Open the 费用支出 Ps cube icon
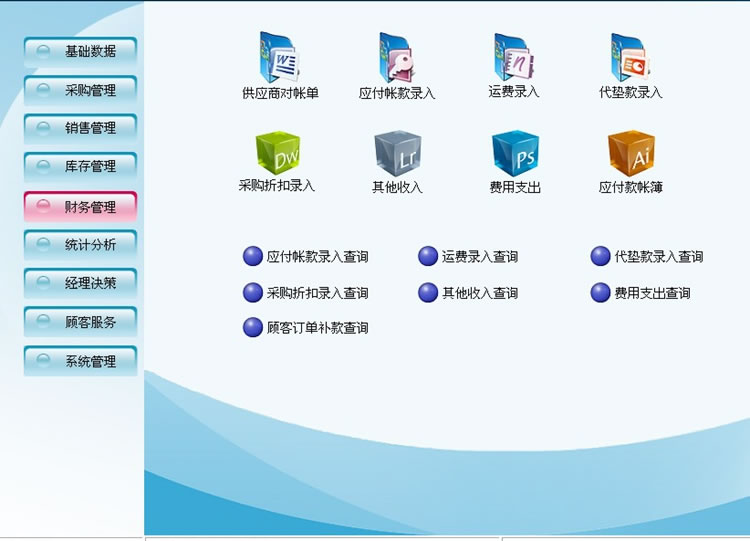 coord(515,154)
